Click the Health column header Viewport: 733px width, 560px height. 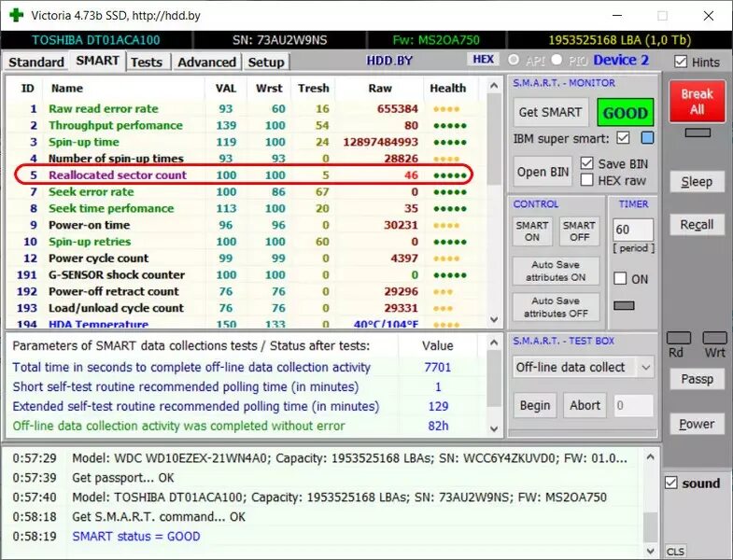(x=448, y=88)
